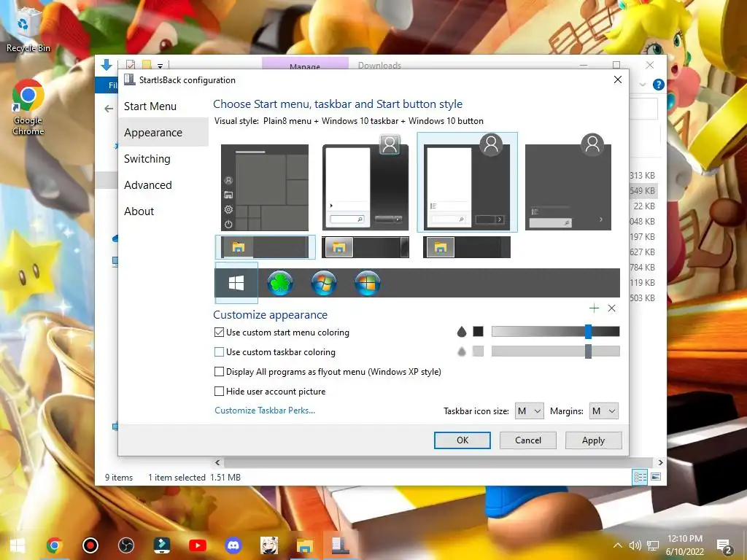Open the Margins dropdown
The height and width of the screenshot is (560, 747).
click(x=603, y=411)
